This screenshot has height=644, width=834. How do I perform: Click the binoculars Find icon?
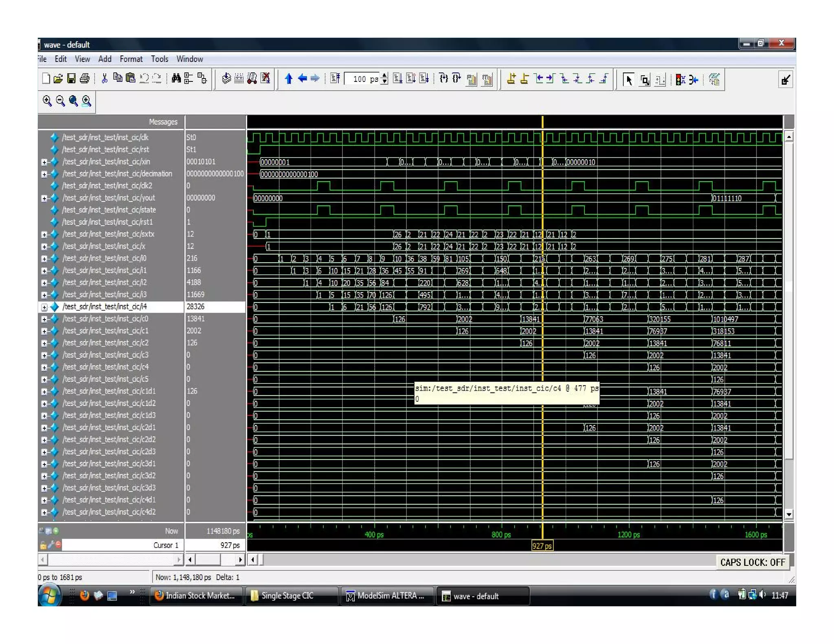coord(176,78)
